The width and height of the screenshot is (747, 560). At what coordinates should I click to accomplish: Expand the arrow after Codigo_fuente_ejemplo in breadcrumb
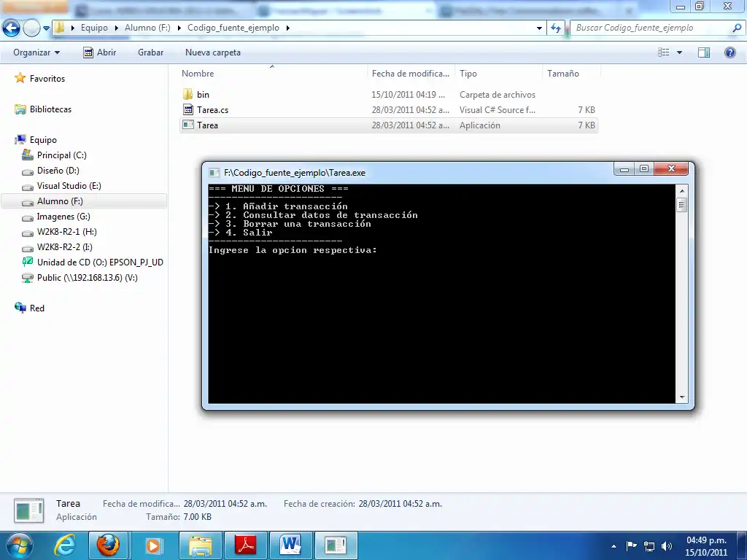coord(287,28)
